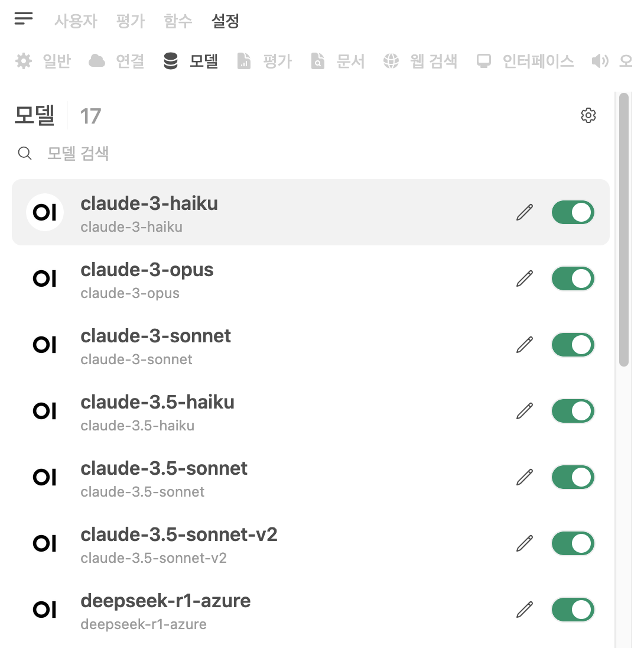Screen dimensions: 644x648
Task: Click the vertical scrollbar thumb
Action: [x=624, y=230]
